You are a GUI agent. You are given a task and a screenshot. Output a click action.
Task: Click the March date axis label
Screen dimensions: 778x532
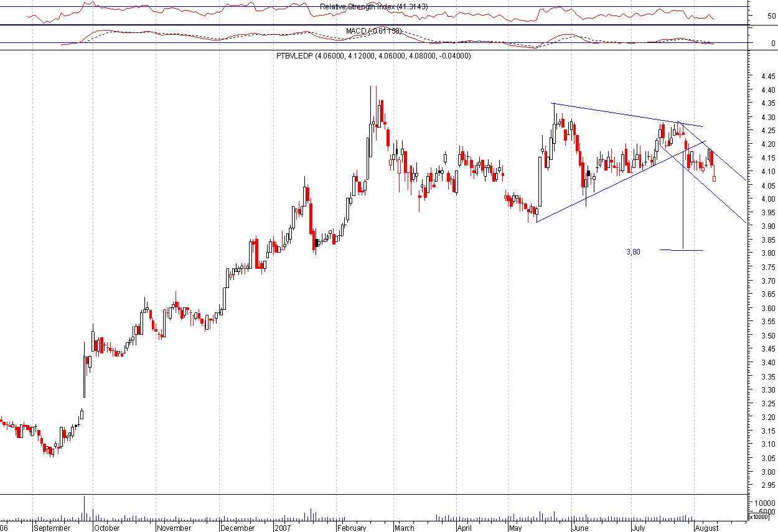click(404, 528)
